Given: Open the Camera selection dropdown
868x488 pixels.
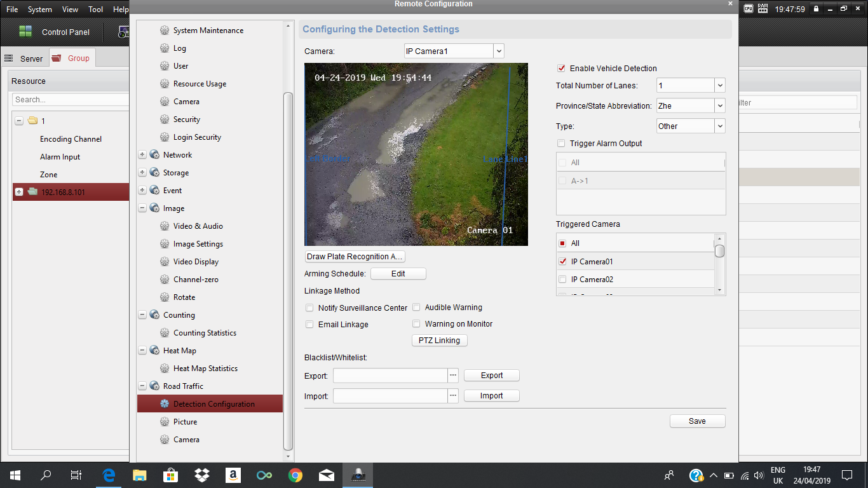Looking at the screenshot, I should click(x=498, y=51).
